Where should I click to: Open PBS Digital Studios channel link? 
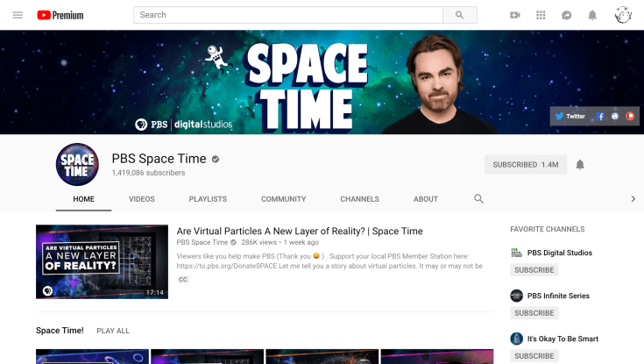(x=560, y=253)
